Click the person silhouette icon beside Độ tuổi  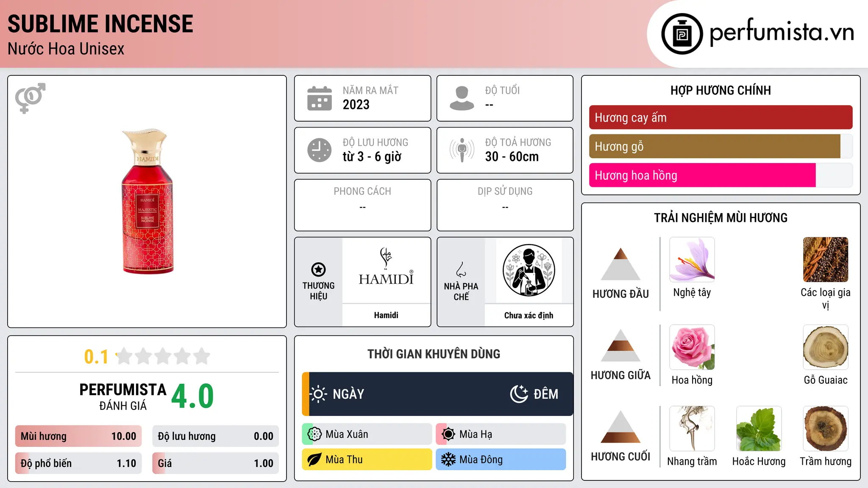coord(462,98)
